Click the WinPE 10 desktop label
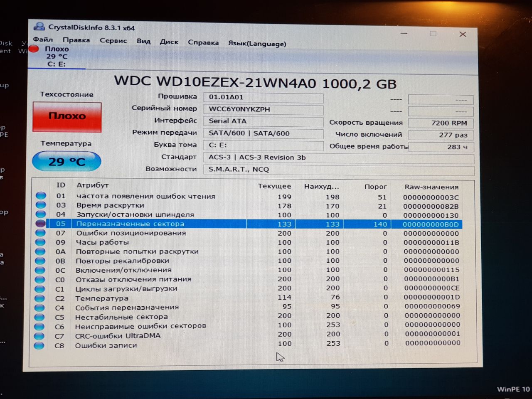The width and height of the screenshot is (532, 399). (x=513, y=389)
